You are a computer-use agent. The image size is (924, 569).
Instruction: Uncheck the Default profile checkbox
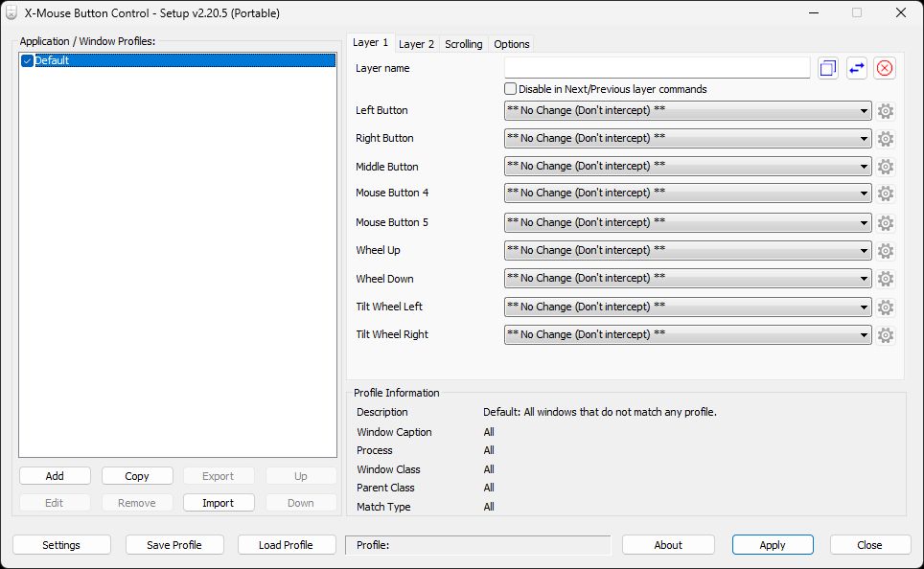click(x=27, y=61)
